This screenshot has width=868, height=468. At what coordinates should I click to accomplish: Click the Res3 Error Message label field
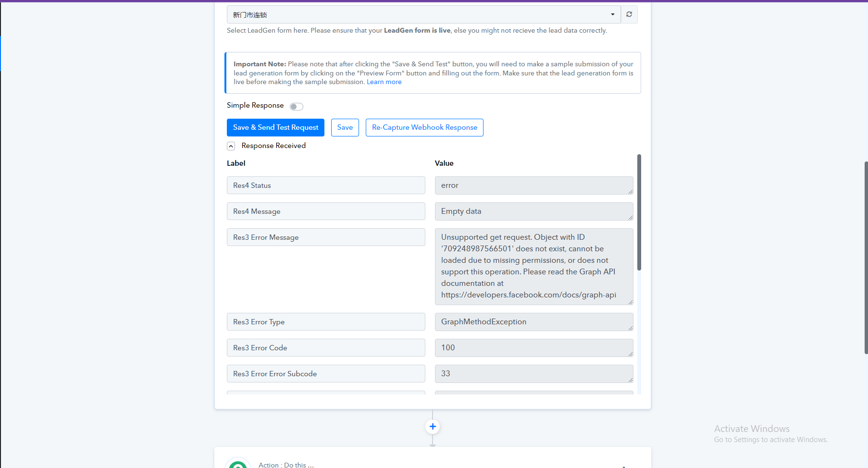coord(326,237)
